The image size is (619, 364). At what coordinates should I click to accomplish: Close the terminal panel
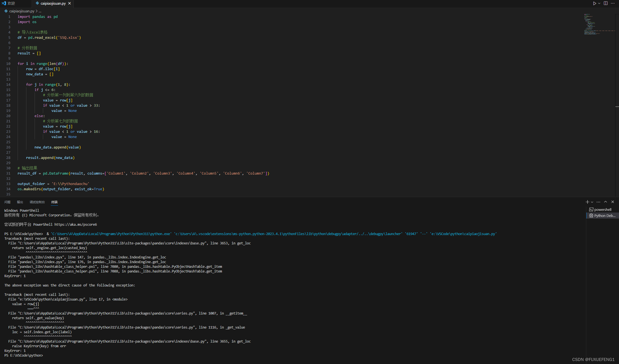(x=613, y=202)
